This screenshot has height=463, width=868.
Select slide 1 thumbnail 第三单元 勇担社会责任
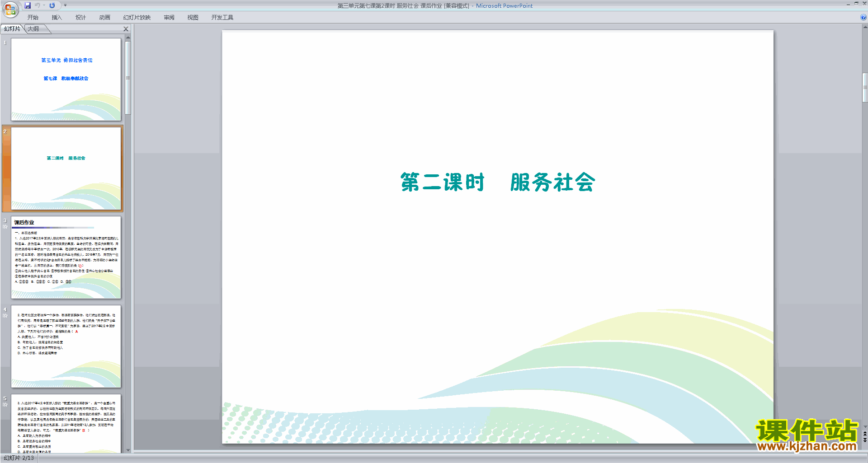(x=66, y=80)
